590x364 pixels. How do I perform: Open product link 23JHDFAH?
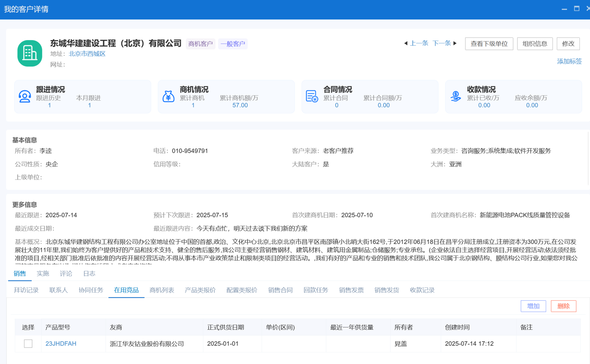coord(60,344)
